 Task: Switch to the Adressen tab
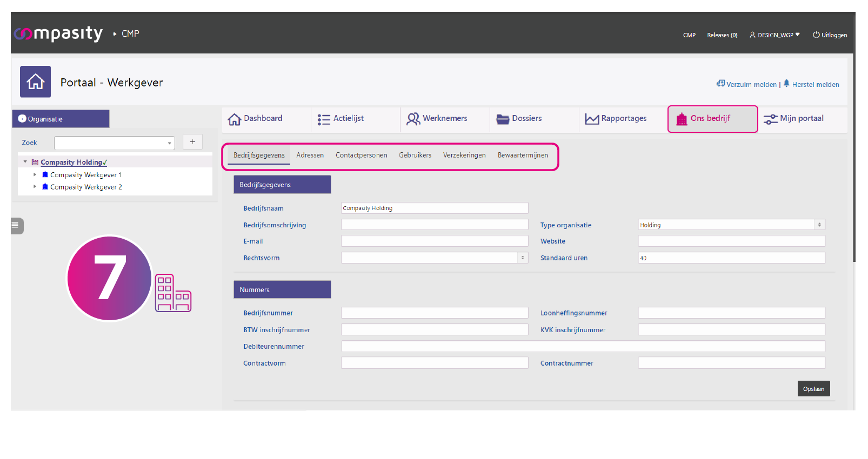(310, 155)
